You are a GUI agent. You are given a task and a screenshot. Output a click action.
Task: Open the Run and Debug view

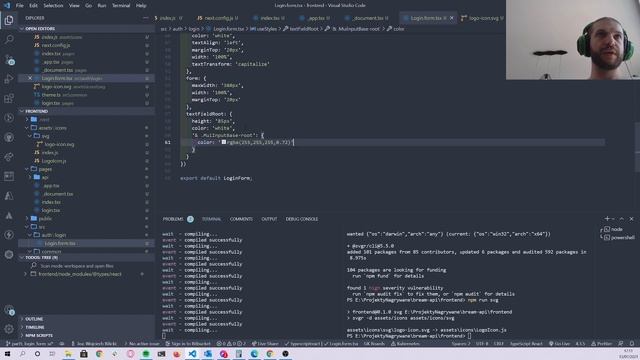[x=9, y=79]
